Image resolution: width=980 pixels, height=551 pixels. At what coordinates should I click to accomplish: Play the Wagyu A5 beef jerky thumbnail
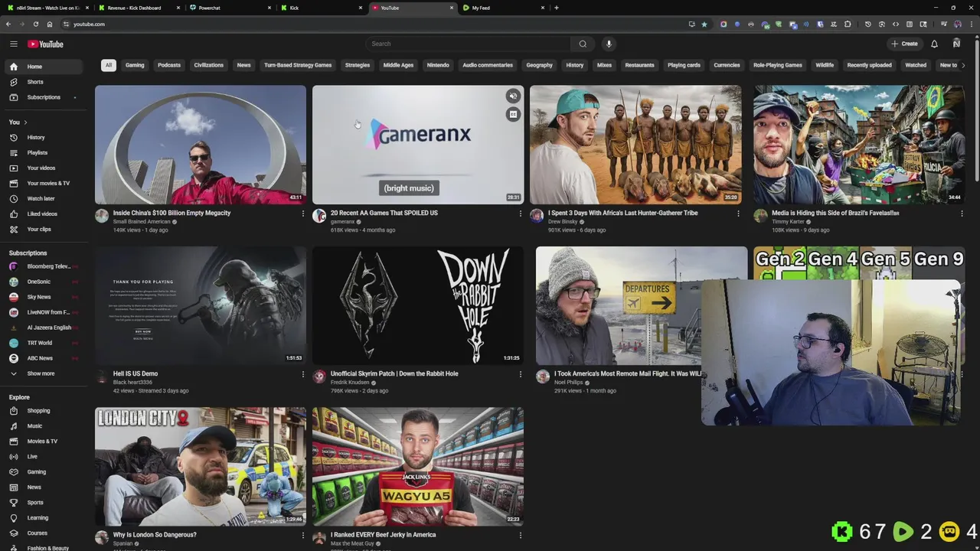click(x=418, y=466)
